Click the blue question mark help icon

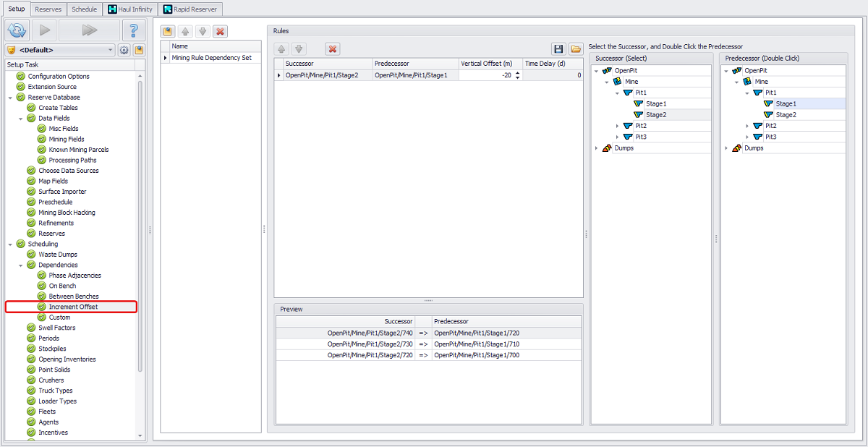tap(133, 30)
